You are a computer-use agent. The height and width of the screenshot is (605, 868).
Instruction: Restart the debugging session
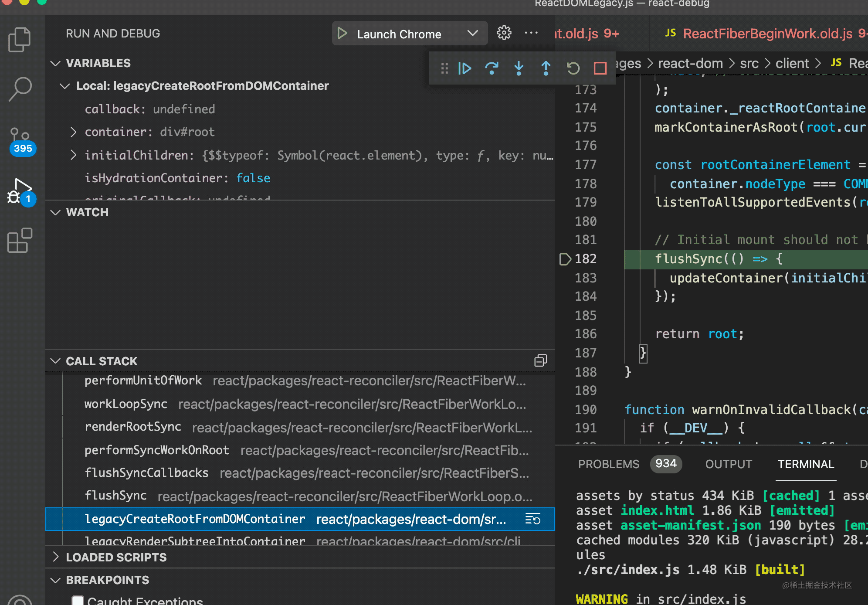[x=573, y=68]
